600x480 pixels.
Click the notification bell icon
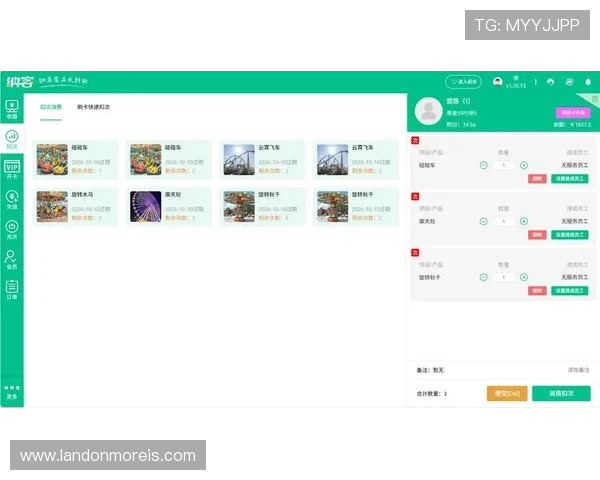(588, 82)
